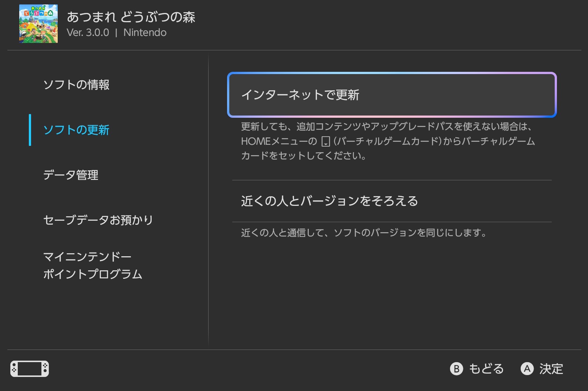This screenshot has width=588, height=391.
Task: Click the 近くの人と通信して description text
Action: [364, 233]
